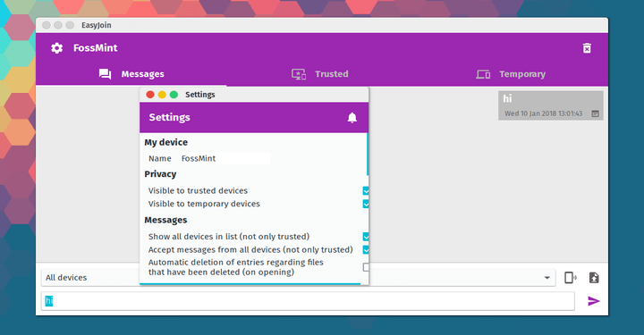This screenshot has height=335, width=644.
Task: Toggle Accept messages from all devices
Action: tap(366, 250)
